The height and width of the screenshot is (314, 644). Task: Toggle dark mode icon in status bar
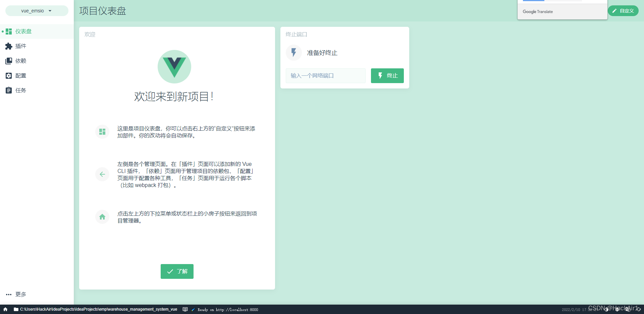point(606,309)
